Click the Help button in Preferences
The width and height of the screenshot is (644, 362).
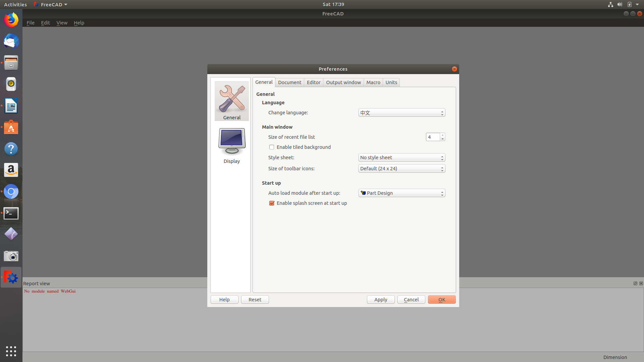pos(224,300)
